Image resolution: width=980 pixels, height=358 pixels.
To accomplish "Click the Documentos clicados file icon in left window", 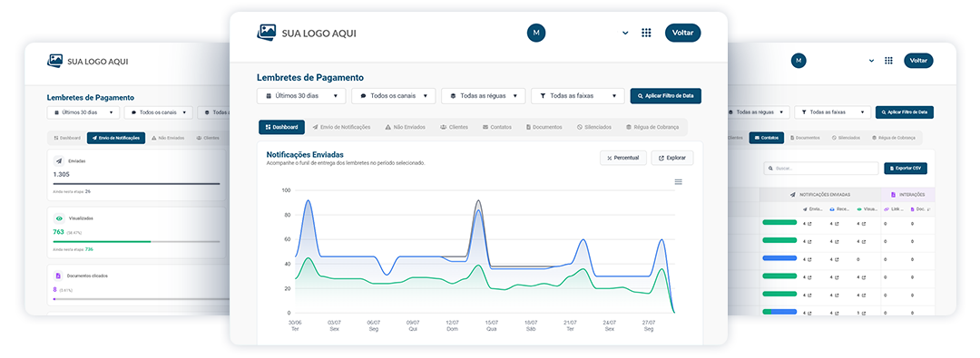I will (59, 276).
